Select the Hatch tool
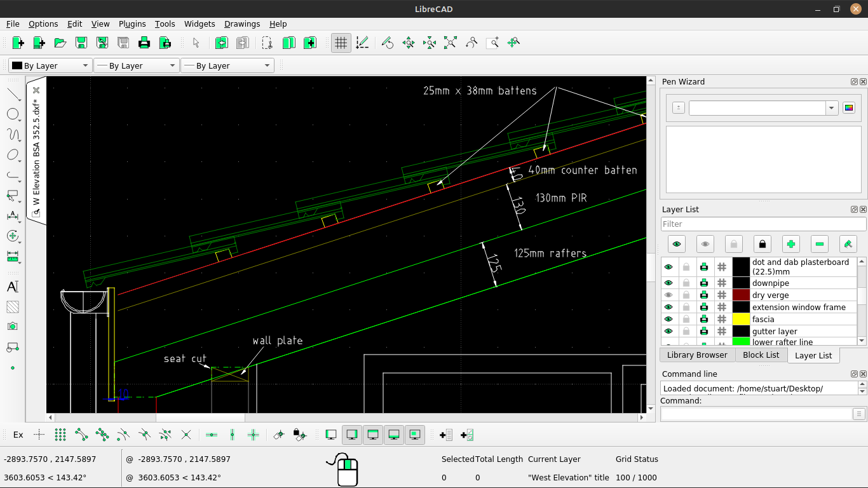868x488 pixels. pos(13,307)
